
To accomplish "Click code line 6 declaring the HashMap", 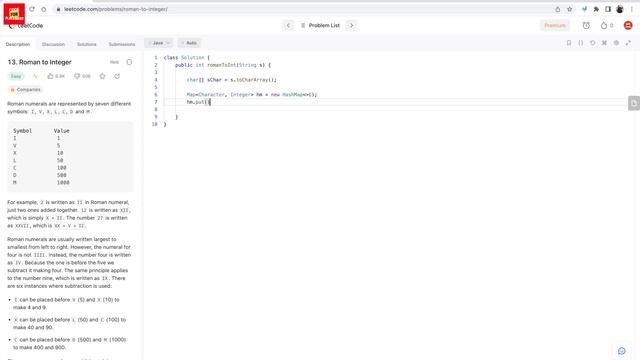I will [x=251, y=94].
